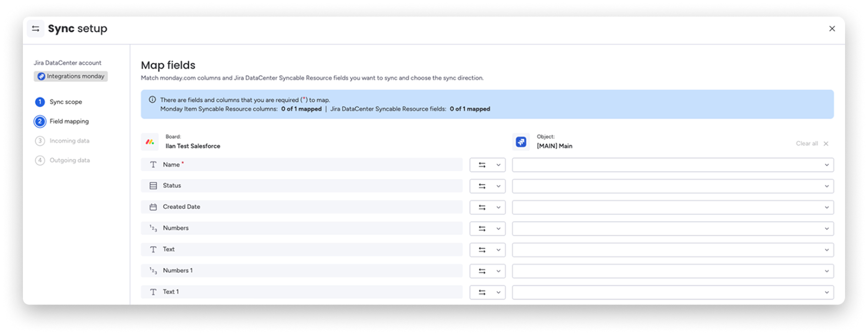Viewport: 868px width, 335px height.
Task: Click the Name column label
Action: click(171, 165)
